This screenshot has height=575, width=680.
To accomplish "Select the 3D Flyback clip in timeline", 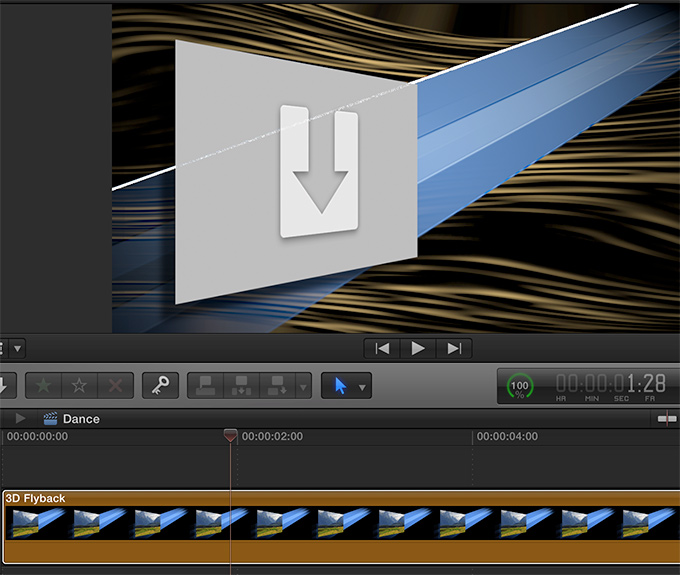I will pyautogui.click(x=340, y=527).
